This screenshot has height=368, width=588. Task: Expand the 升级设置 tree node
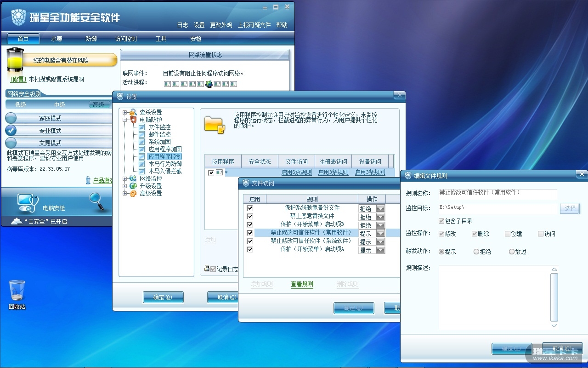click(125, 186)
